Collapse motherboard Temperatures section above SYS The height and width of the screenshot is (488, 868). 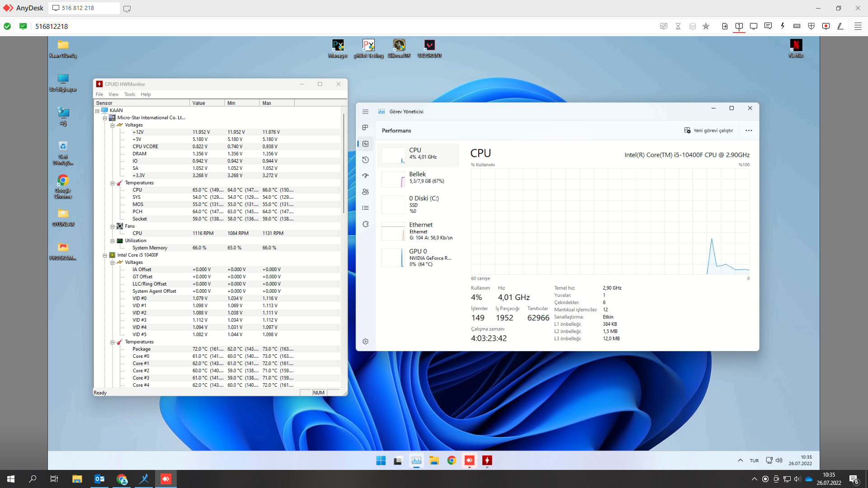[113, 183]
